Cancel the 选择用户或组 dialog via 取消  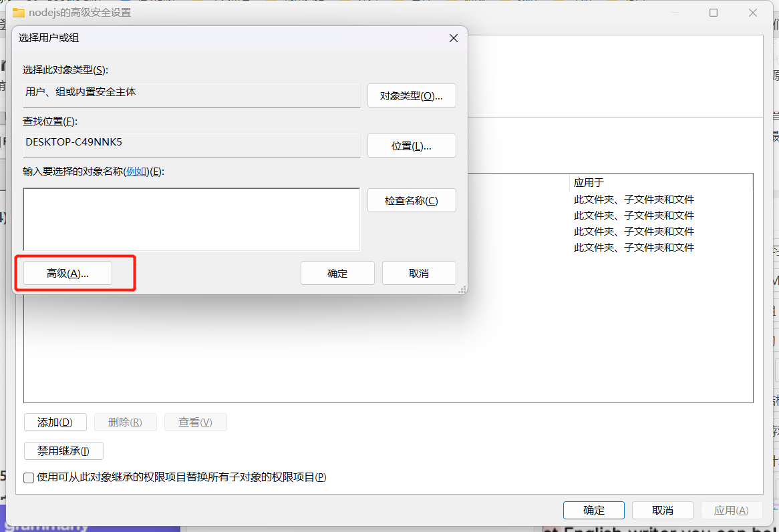coord(419,273)
